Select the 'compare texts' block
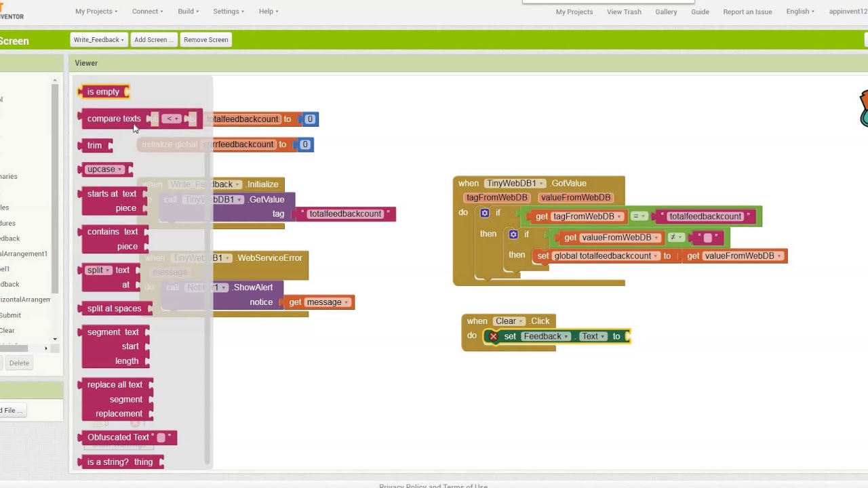This screenshot has width=868, height=488. pyautogui.click(x=114, y=119)
